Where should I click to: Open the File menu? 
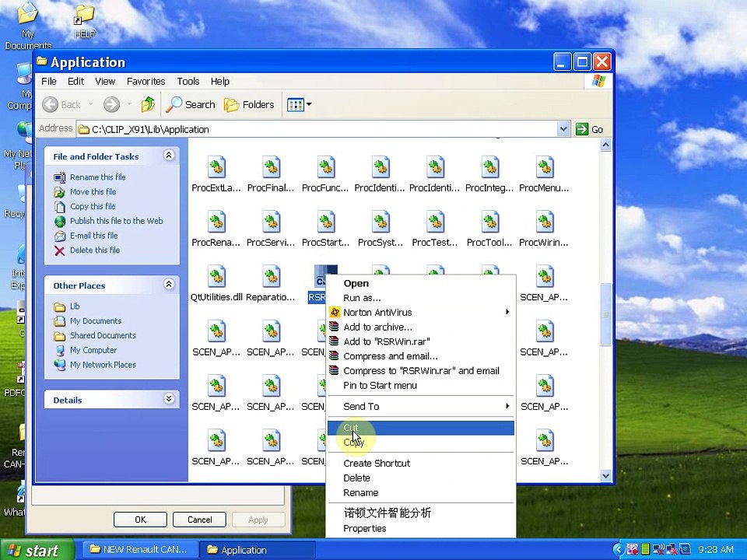tap(48, 82)
